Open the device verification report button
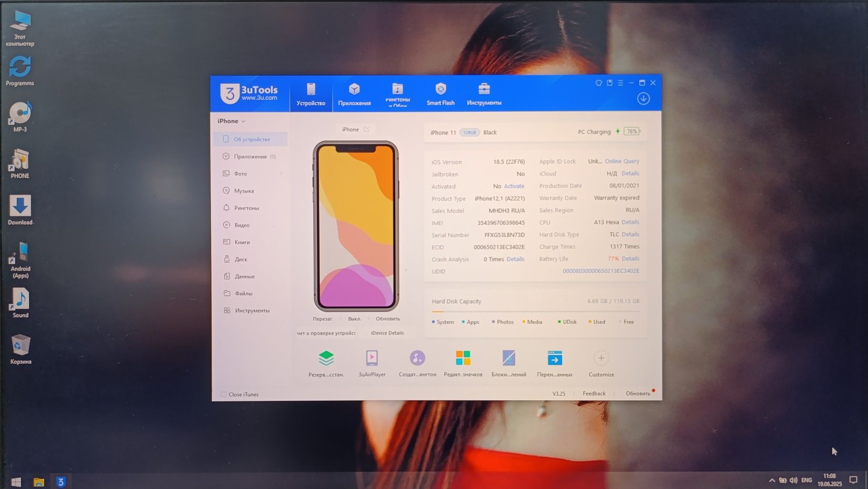 click(326, 333)
